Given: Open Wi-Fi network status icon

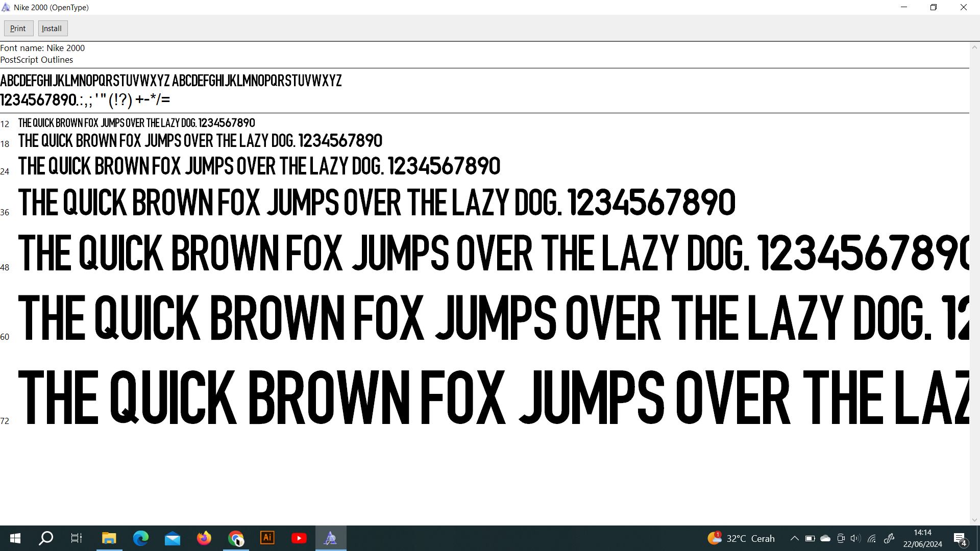Looking at the screenshot, I should click(872, 538).
